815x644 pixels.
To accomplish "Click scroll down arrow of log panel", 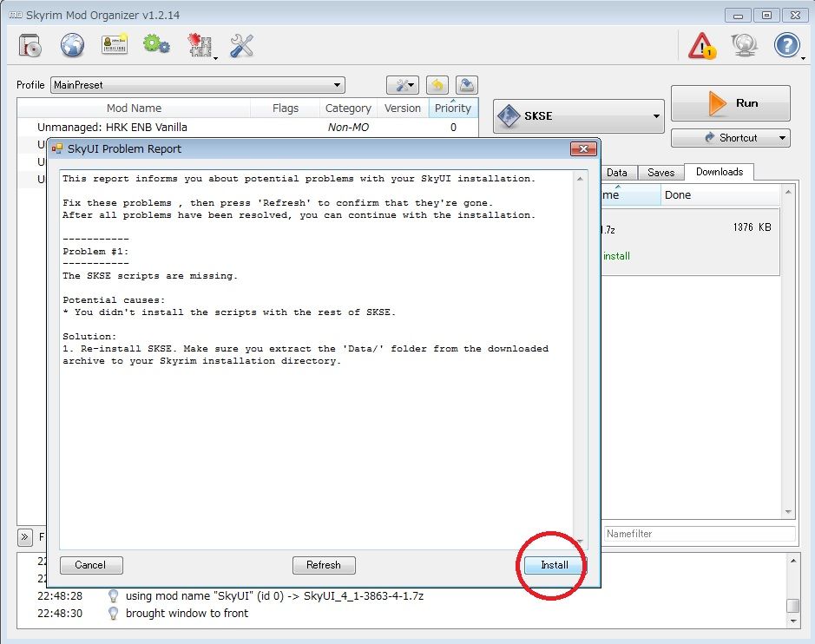I will pos(793,621).
